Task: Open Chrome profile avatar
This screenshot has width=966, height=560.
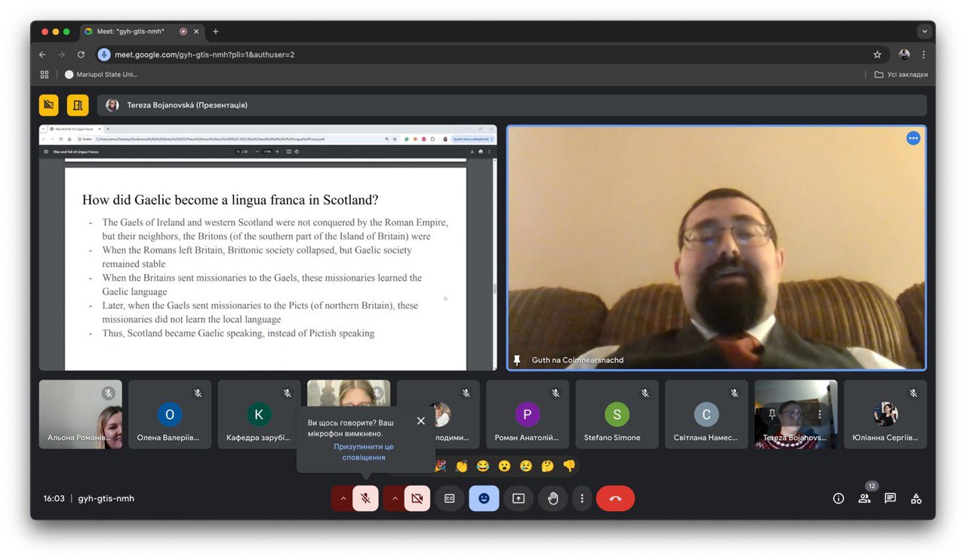Action: click(x=904, y=54)
